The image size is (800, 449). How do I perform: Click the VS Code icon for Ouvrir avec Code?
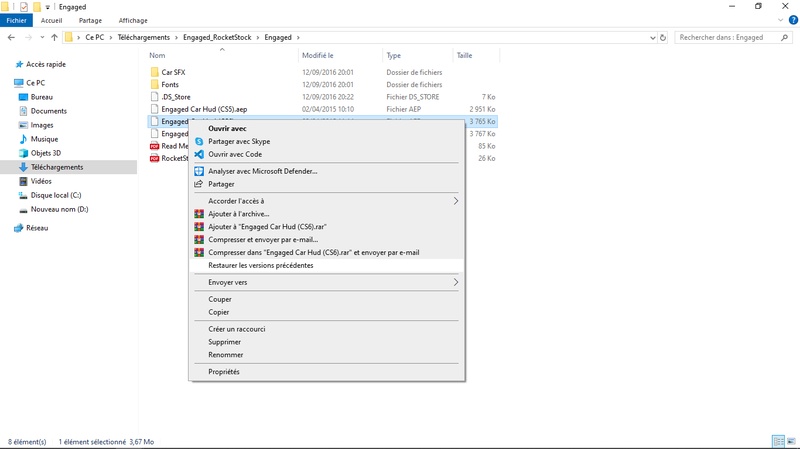[199, 155]
